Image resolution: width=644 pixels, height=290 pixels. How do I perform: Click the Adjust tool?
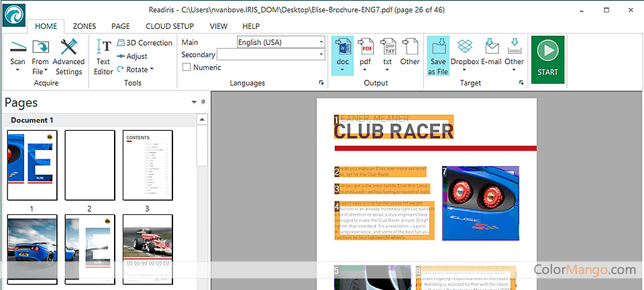point(132,56)
